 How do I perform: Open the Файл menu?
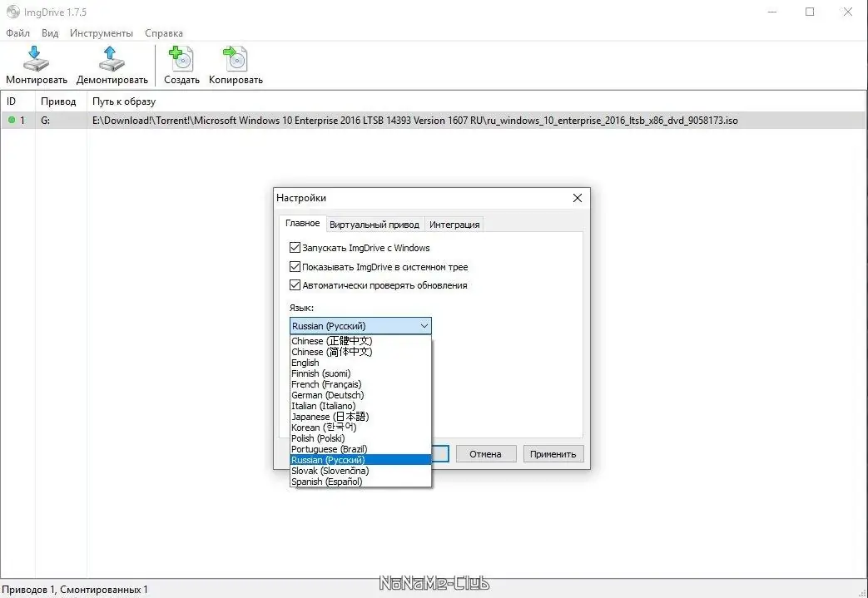pyautogui.click(x=17, y=33)
